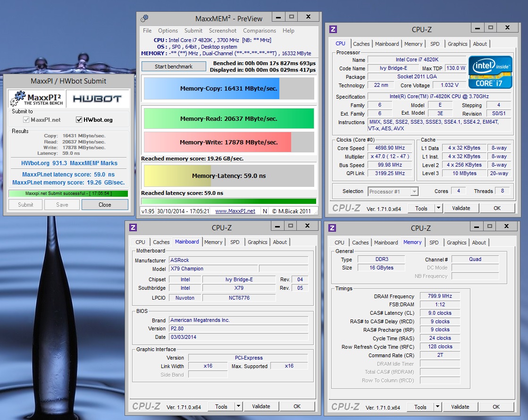Screen dimensions: 528x420
Task: Click the Max TDP 130.0 W value
Action: click(x=456, y=68)
